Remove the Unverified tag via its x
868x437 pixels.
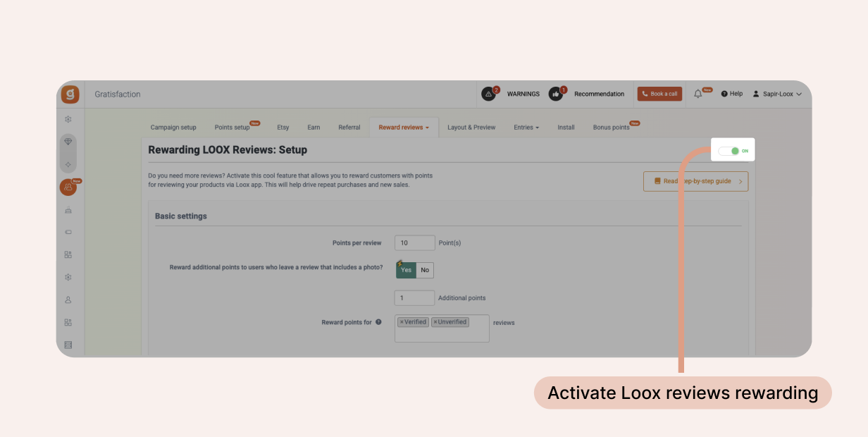(435, 322)
